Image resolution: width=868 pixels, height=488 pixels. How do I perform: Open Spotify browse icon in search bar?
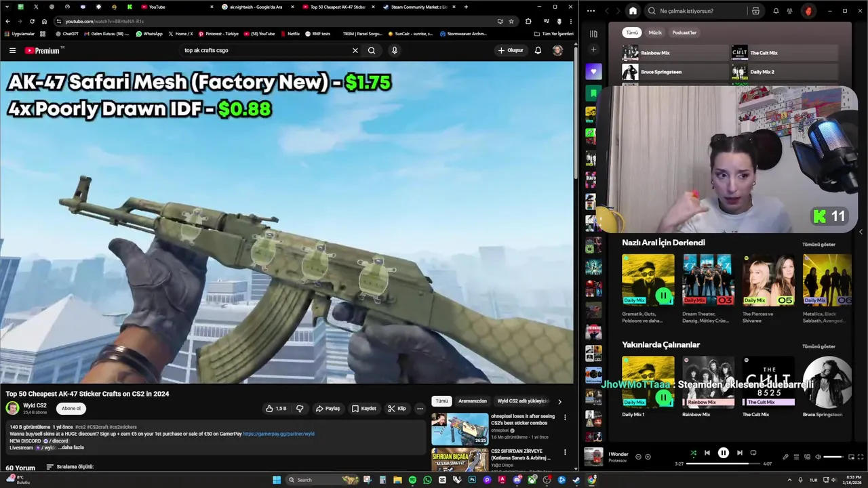click(755, 11)
